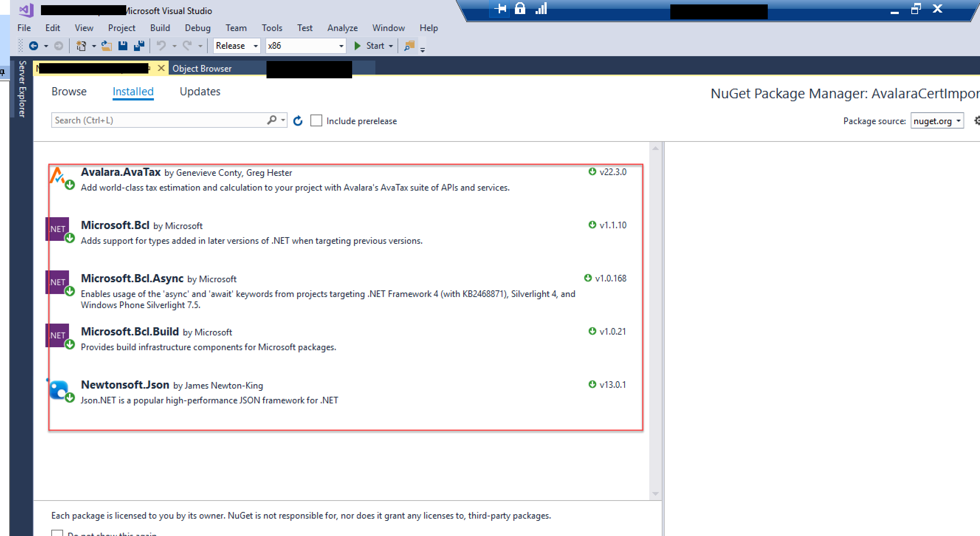Click the Open File folder icon

pos(107,46)
